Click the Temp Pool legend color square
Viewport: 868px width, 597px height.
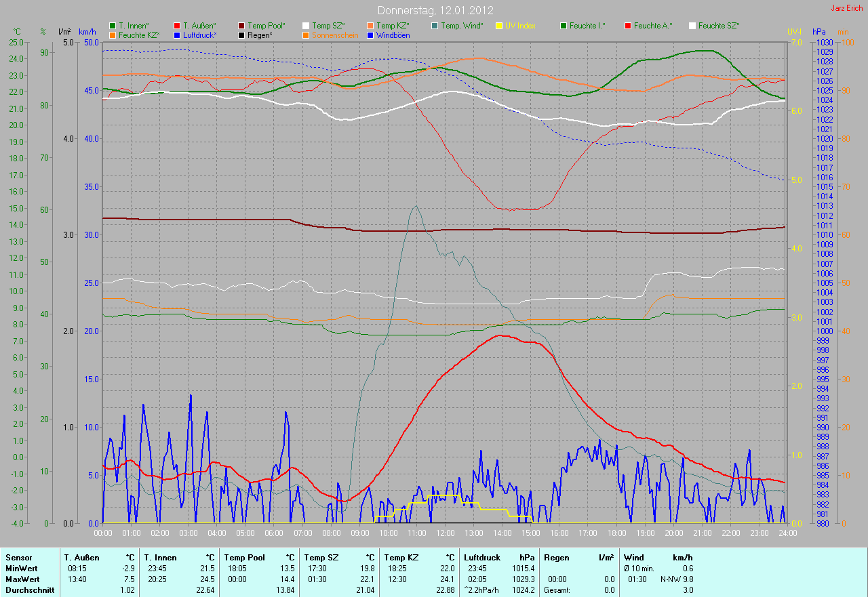[241, 26]
